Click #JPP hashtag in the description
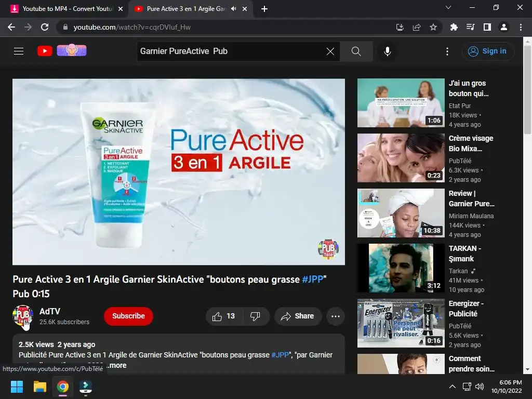Screen dimensions: 532x399 click(x=280, y=355)
